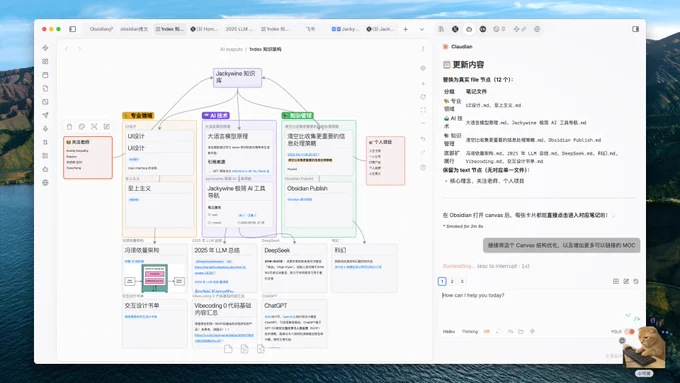This screenshot has height=383, width=680.
Task: Start new Claudian chat with edit icon
Action: [626, 282]
